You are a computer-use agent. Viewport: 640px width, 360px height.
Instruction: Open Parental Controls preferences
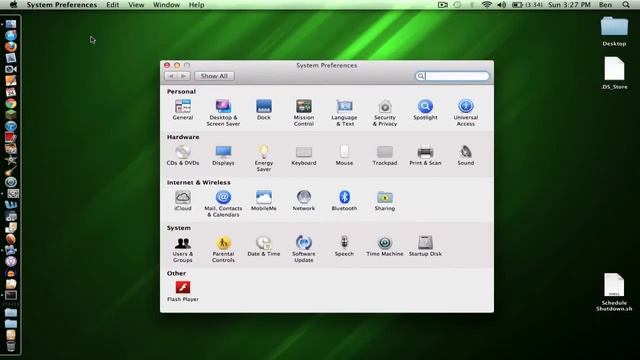click(x=223, y=249)
